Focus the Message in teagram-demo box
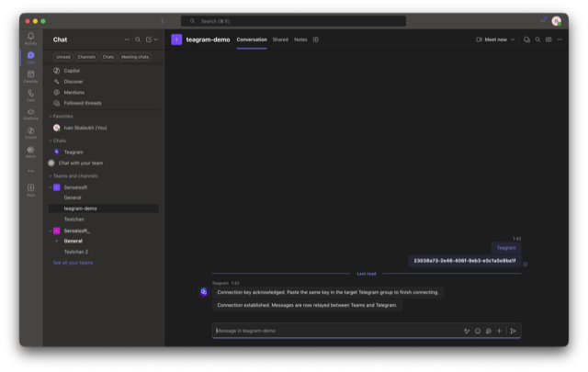Viewport: 588px width, 372px height. click(337, 331)
